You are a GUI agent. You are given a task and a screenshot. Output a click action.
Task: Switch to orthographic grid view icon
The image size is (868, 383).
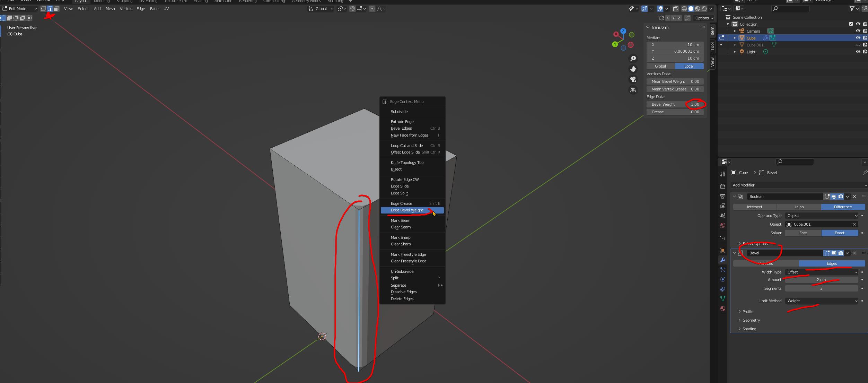633,90
